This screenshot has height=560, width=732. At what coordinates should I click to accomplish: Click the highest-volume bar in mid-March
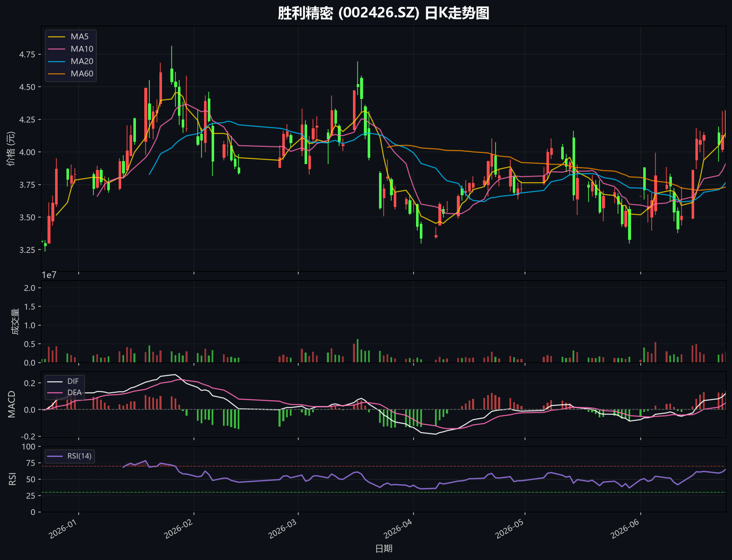pos(358,351)
